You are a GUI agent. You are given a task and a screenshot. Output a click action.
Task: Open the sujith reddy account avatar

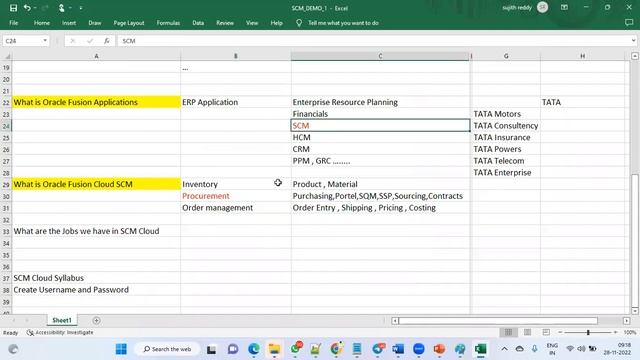(542, 7)
